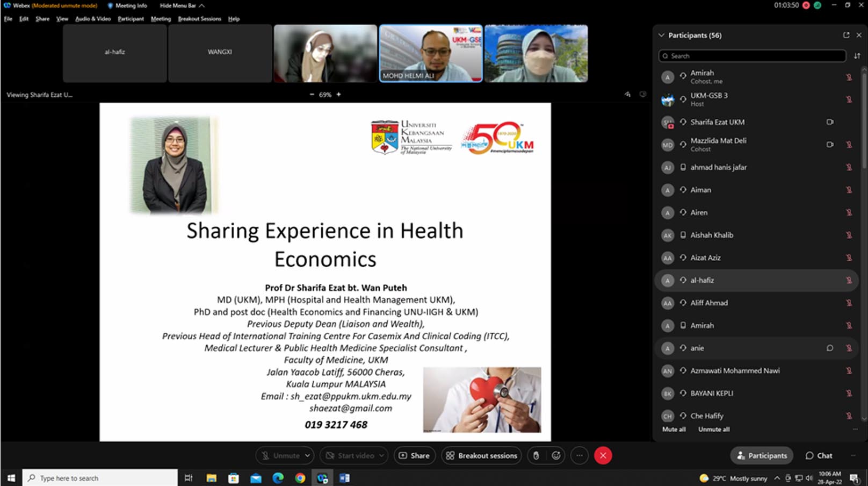This screenshot has width=868, height=486.
Task: Open the Breakout Sessions menu
Action: pyautogui.click(x=199, y=19)
